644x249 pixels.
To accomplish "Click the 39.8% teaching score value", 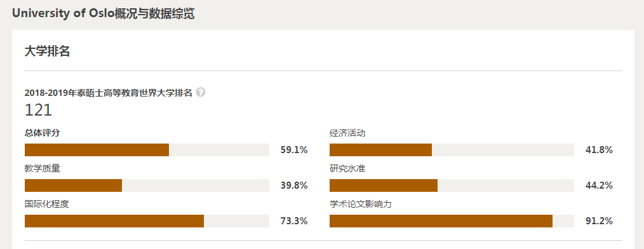I will [294, 185].
